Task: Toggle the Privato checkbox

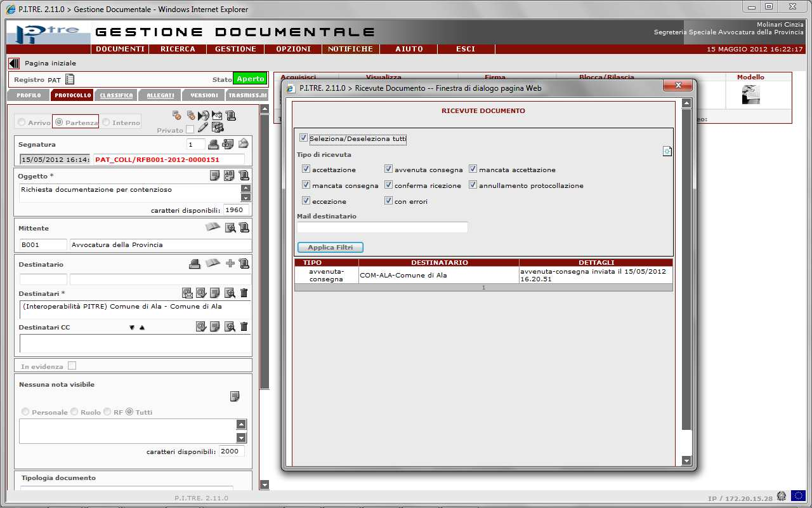Action: click(190, 130)
